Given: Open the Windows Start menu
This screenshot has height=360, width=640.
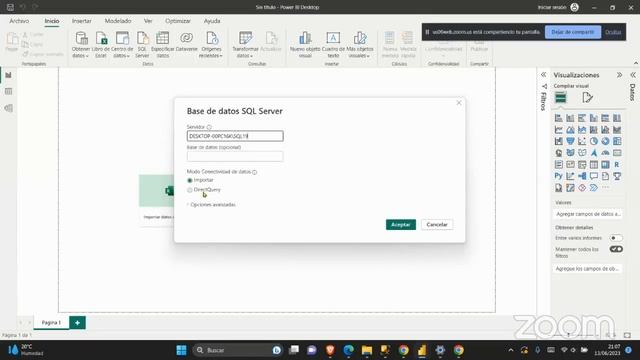Looking at the screenshot, I should tap(181, 350).
